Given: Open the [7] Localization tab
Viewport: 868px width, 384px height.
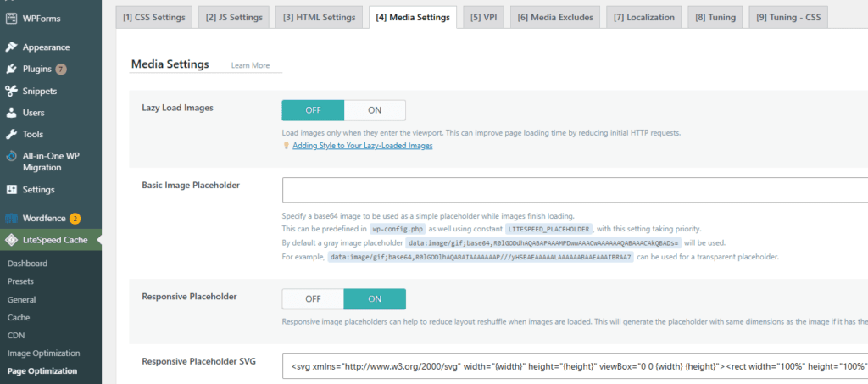Looking at the screenshot, I should point(644,17).
